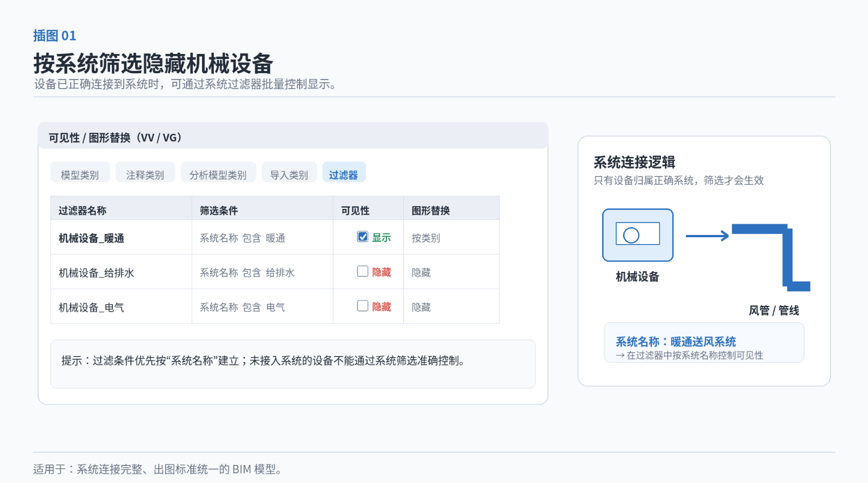This screenshot has height=483, width=868.
Task: Click the 系统名称 包含 暖通 condition cell
Action: pos(263,237)
